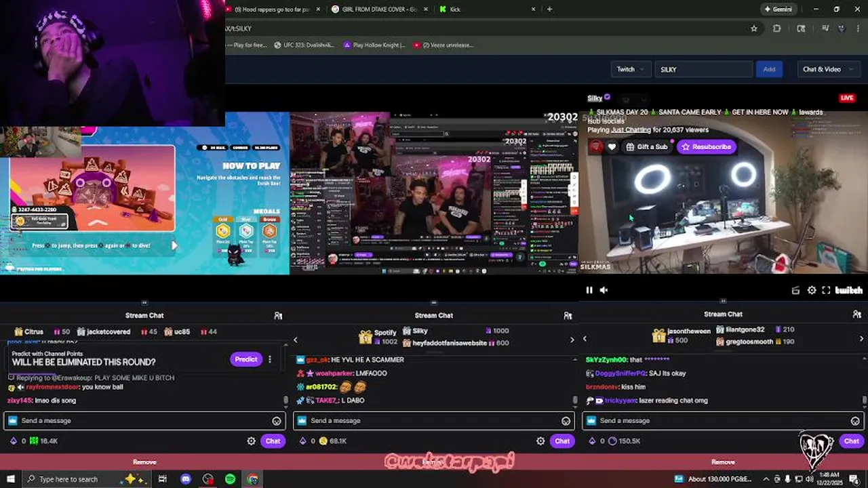Send message with left Chat button
The width and height of the screenshot is (868, 488).
tap(273, 441)
